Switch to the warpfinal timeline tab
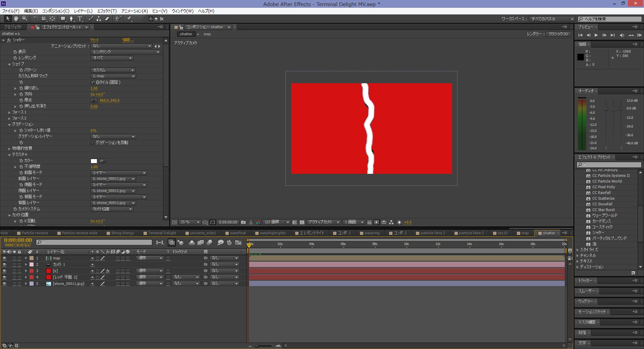This screenshot has height=349, width=644. coord(238,233)
